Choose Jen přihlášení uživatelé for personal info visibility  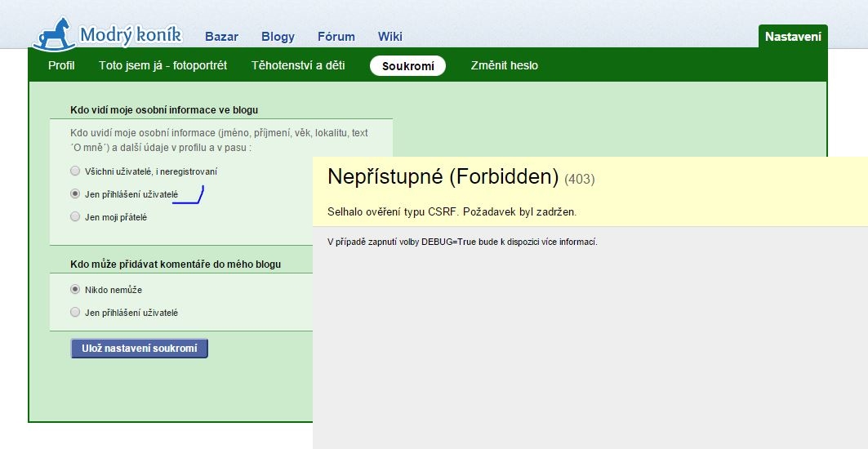75,194
